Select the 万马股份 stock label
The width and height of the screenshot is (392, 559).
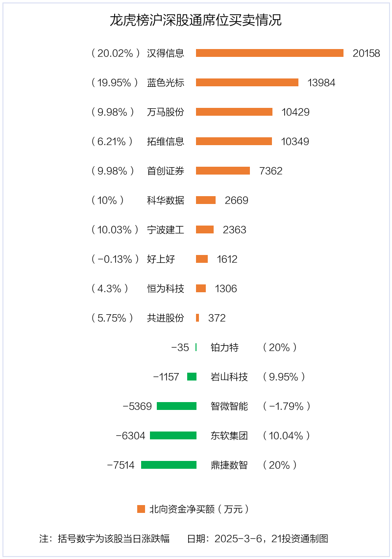165,112
